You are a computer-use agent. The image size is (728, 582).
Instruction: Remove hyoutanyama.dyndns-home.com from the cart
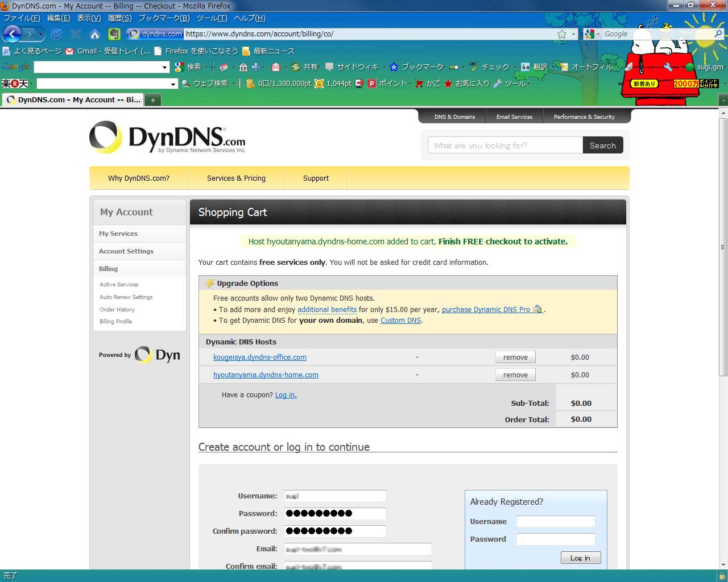tap(515, 375)
